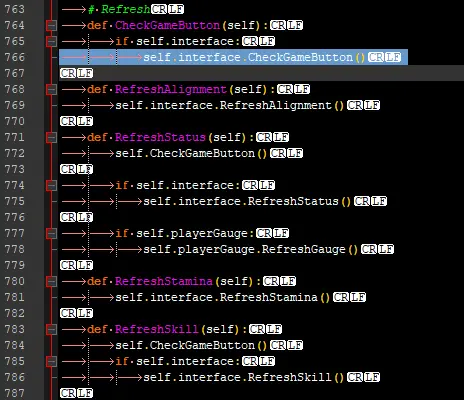Click line number 766 in margin

coord(15,57)
